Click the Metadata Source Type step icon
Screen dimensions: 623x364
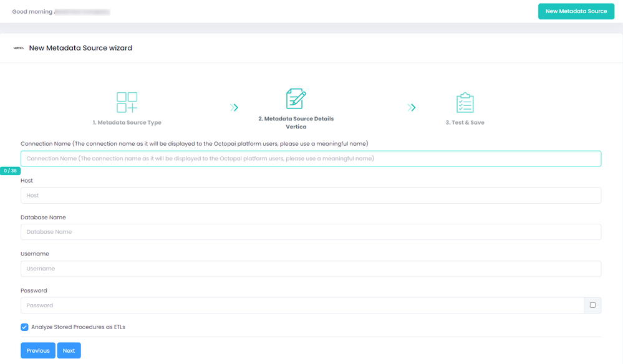pos(127,102)
